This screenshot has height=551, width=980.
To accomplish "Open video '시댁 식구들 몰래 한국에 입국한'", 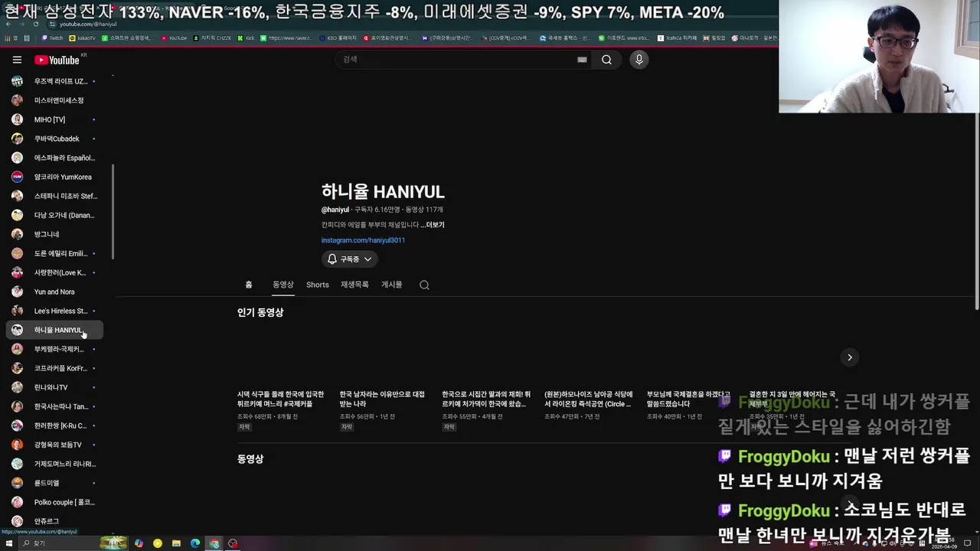I will pyautogui.click(x=280, y=399).
